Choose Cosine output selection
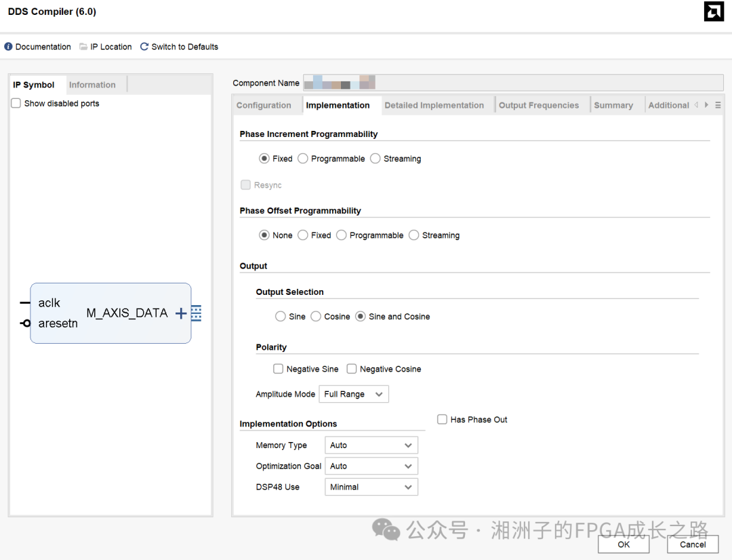Screen dimensions: 732x560 pos(316,317)
